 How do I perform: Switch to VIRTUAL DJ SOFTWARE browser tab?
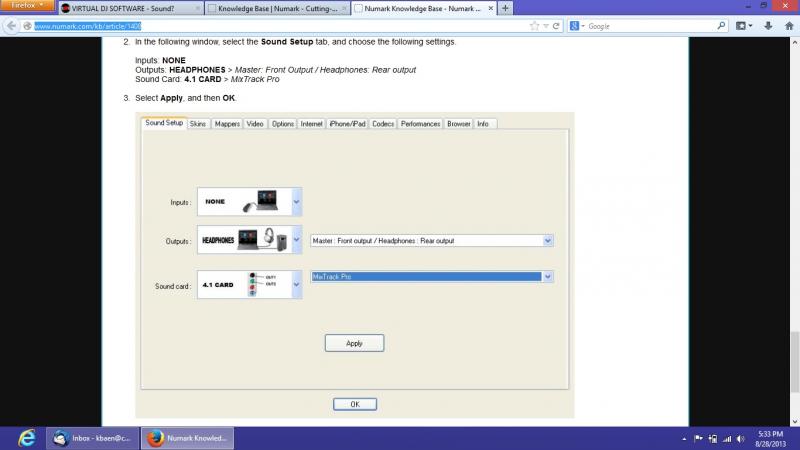click(x=126, y=8)
